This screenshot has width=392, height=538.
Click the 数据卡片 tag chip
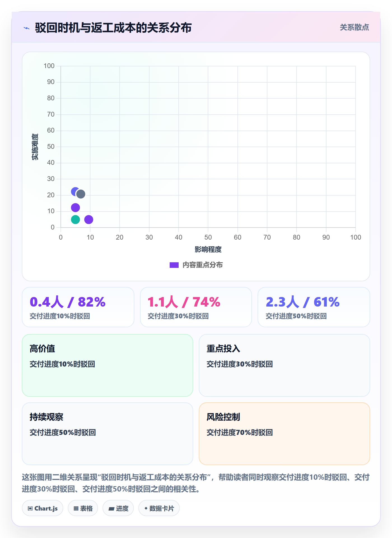159,508
